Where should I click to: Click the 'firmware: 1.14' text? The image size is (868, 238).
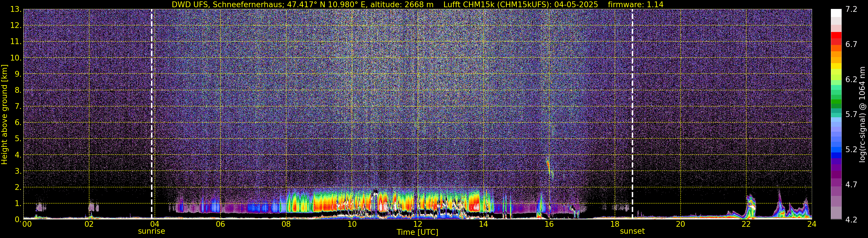pos(636,4)
